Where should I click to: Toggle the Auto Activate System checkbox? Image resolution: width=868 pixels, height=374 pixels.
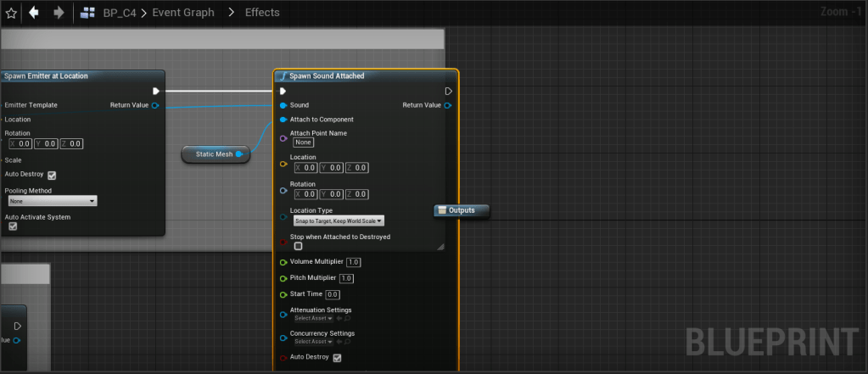[x=13, y=226]
